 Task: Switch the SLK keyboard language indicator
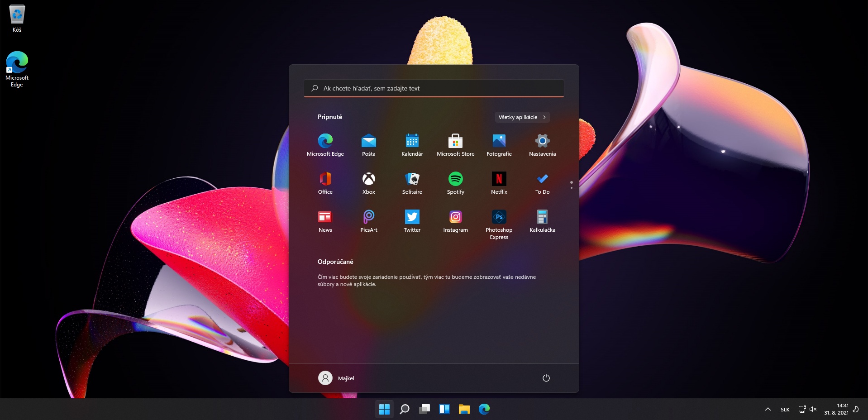785,410
